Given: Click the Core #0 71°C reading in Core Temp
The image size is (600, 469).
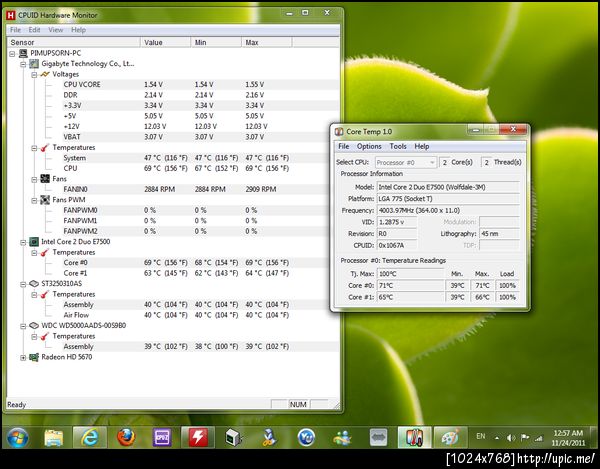Looking at the screenshot, I should pos(410,285).
